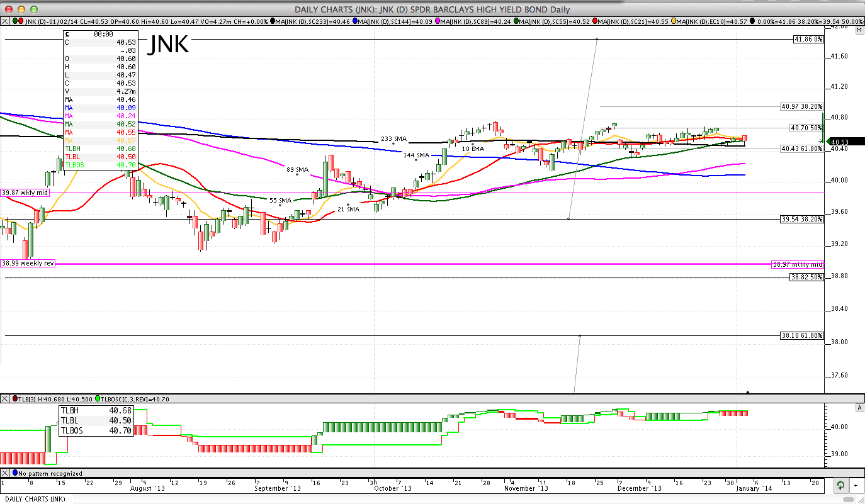The image size is (865, 504).
Task: Click the red candle color dot next to JNK (D)
Action: (21, 21)
